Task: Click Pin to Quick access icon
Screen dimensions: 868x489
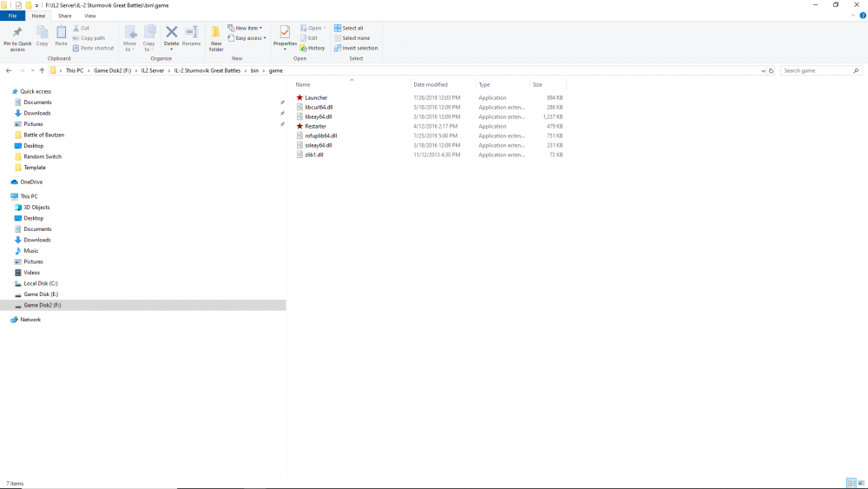Action: 17,32
